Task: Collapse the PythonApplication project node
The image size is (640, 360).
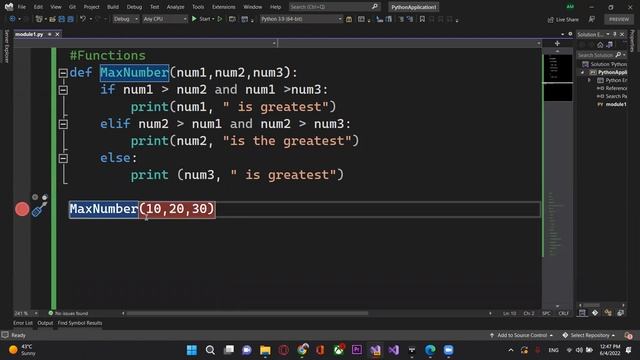Action: click(x=582, y=72)
